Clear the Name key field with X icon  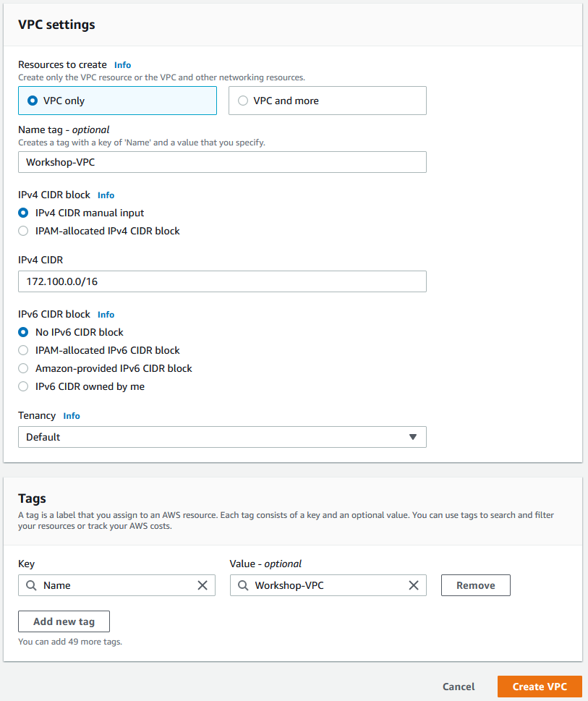[203, 585]
